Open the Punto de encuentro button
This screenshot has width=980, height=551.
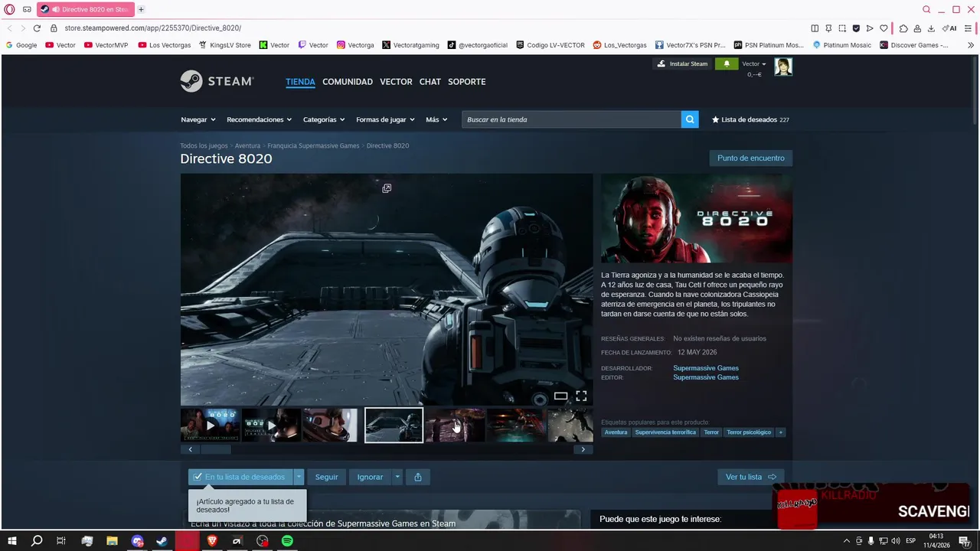[751, 158]
